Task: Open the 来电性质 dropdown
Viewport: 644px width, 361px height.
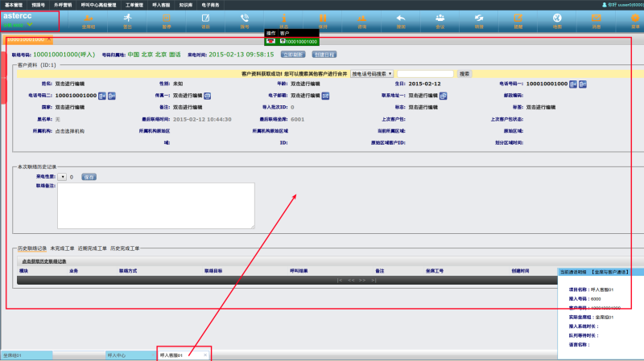Action: point(62,176)
